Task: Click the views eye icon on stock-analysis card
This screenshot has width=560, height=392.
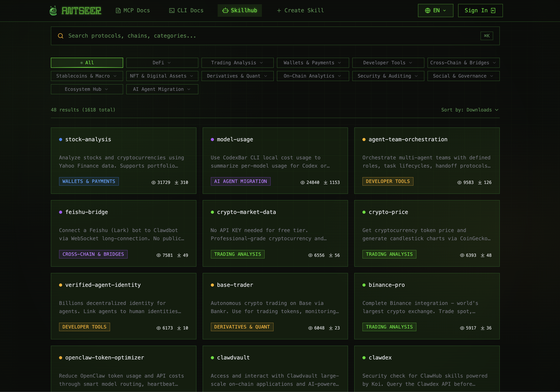Action: [x=153, y=183]
